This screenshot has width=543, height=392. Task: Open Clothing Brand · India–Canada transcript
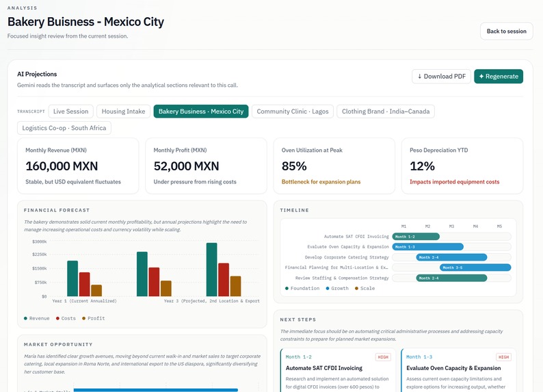(x=386, y=111)
